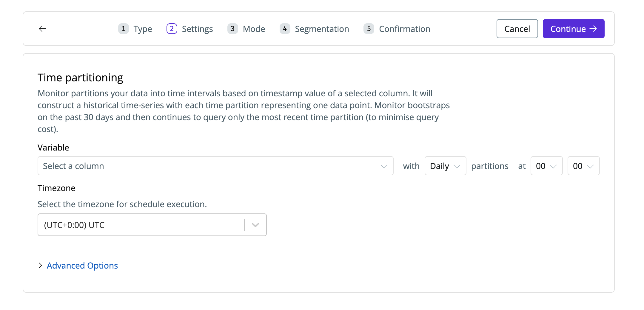
Task: Click the step 2 number badge
Action: (172, 29)
